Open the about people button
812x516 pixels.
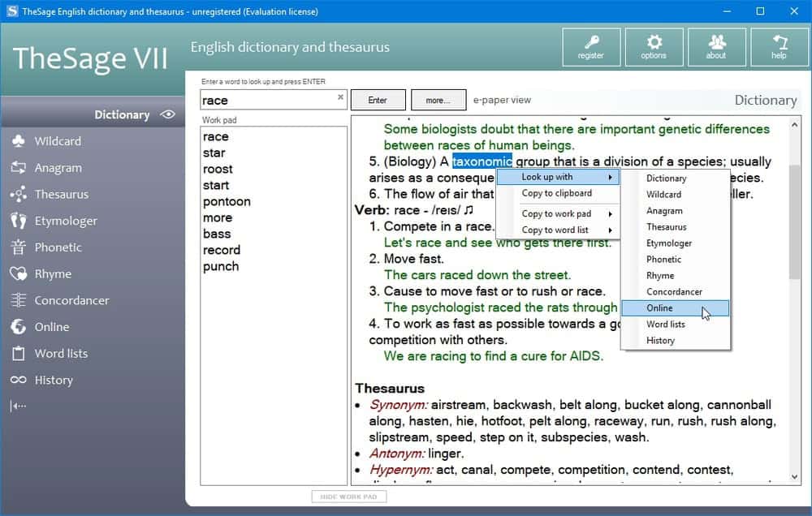pos(717,47)
